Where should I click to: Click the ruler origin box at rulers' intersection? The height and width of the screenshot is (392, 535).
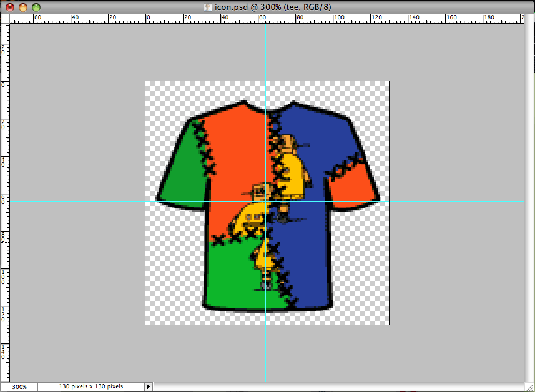(6, 18)
